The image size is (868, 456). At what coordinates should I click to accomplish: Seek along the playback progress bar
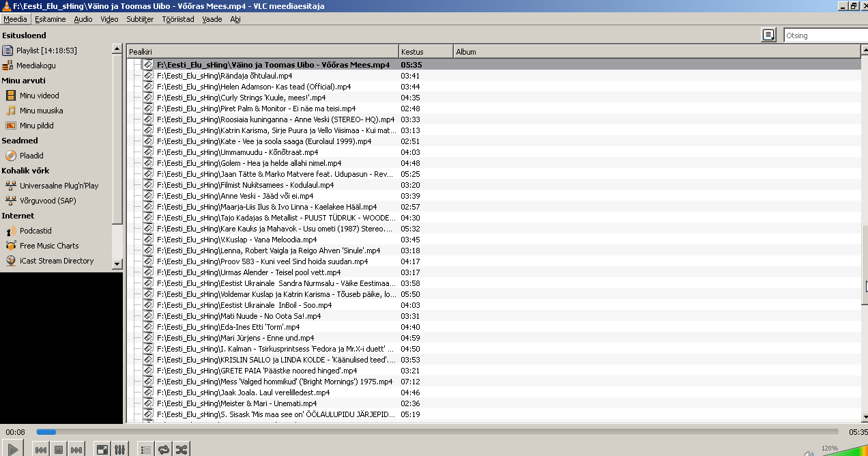coord(437,431)
